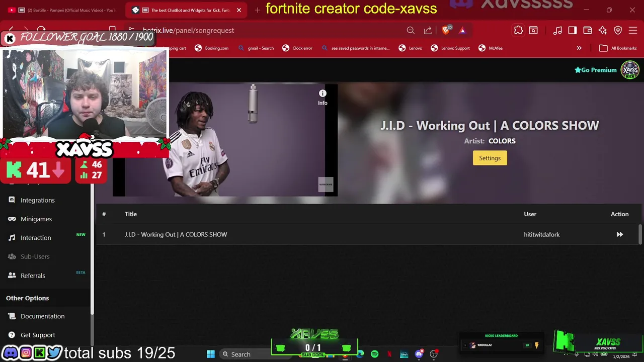Click the requester name hititwitdafork

pos(541,234)
